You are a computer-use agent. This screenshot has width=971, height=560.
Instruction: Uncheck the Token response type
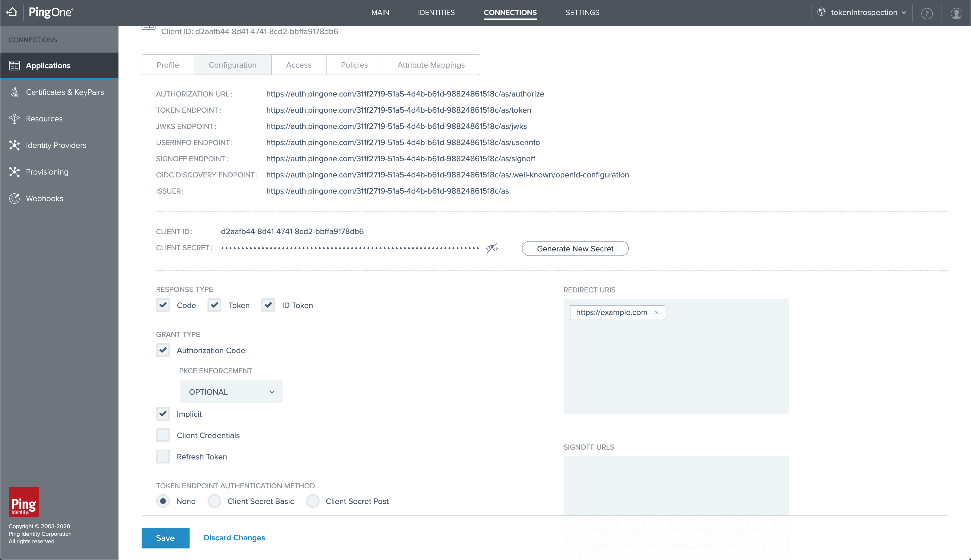(215, 305)
